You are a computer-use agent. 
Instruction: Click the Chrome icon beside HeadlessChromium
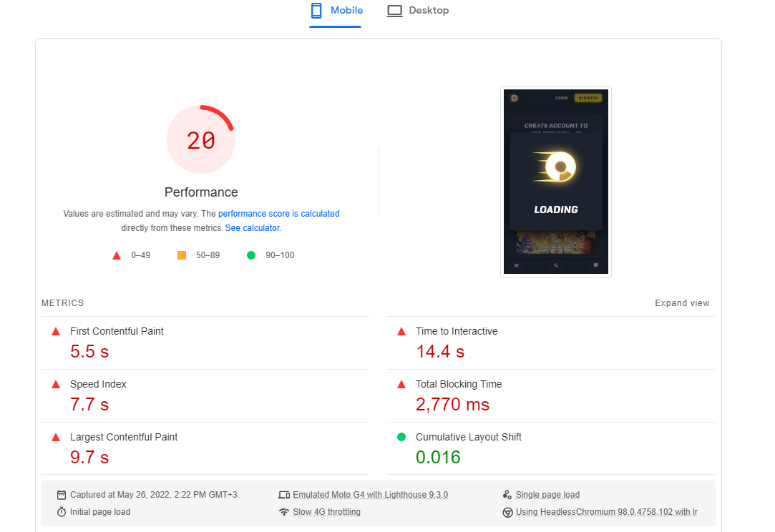507,512
